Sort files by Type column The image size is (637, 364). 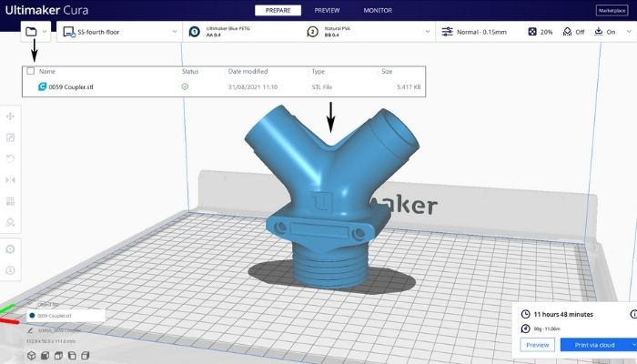(318, 72)
